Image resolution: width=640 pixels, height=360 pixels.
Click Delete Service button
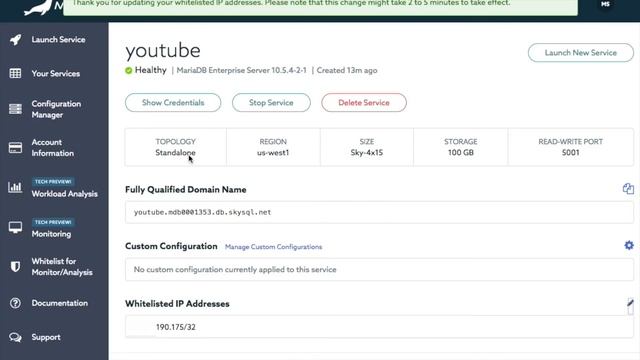coord(364,102)
